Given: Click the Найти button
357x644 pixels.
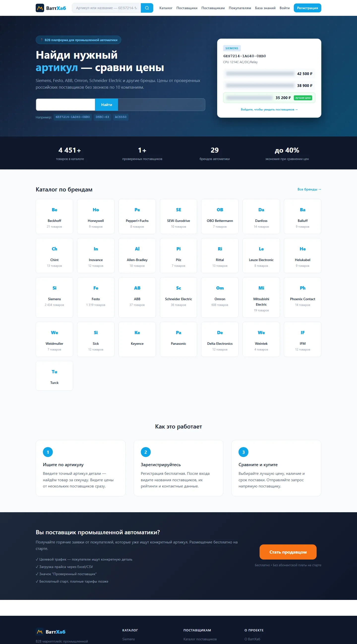Looking at the screenshot, I should click(x=107, y=105).
